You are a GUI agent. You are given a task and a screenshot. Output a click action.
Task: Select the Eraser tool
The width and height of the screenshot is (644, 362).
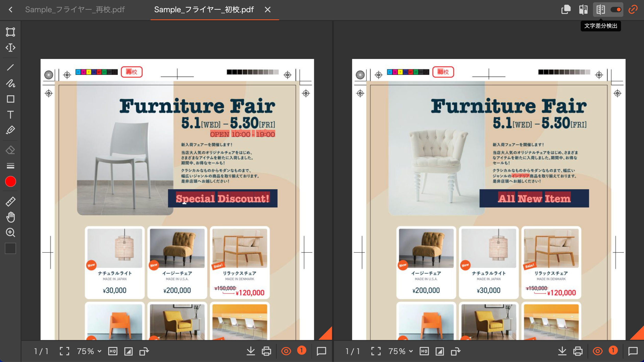point(10,150)
